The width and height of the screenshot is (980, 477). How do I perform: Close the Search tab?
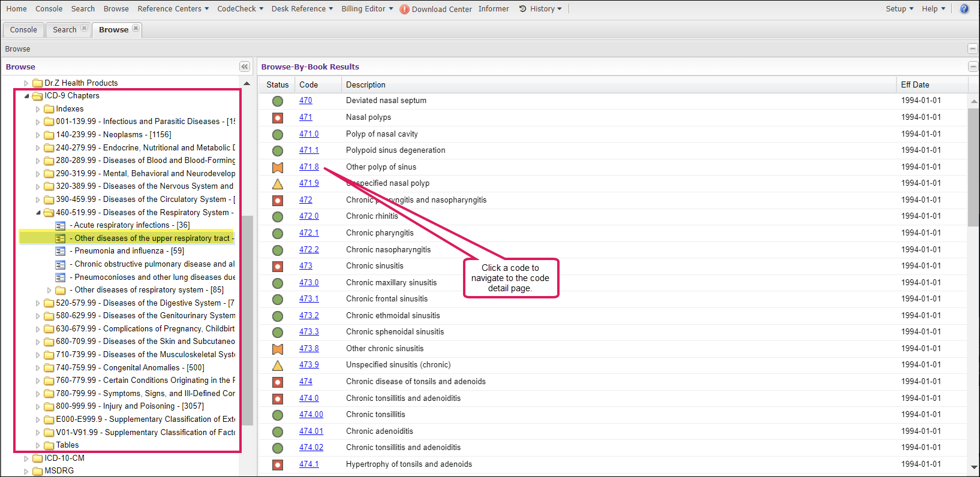click(x=84, y=28)
